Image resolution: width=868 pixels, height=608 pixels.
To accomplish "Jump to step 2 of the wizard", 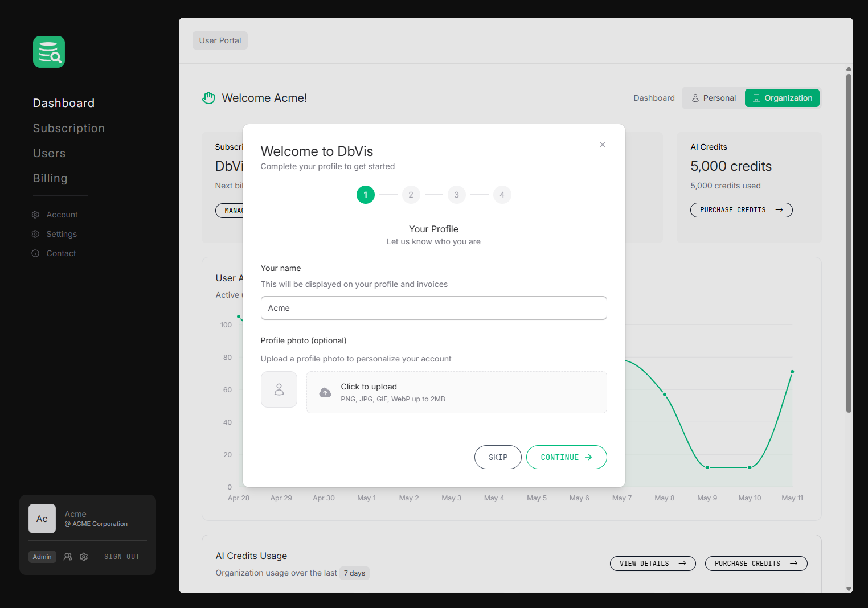I will 411,195.
